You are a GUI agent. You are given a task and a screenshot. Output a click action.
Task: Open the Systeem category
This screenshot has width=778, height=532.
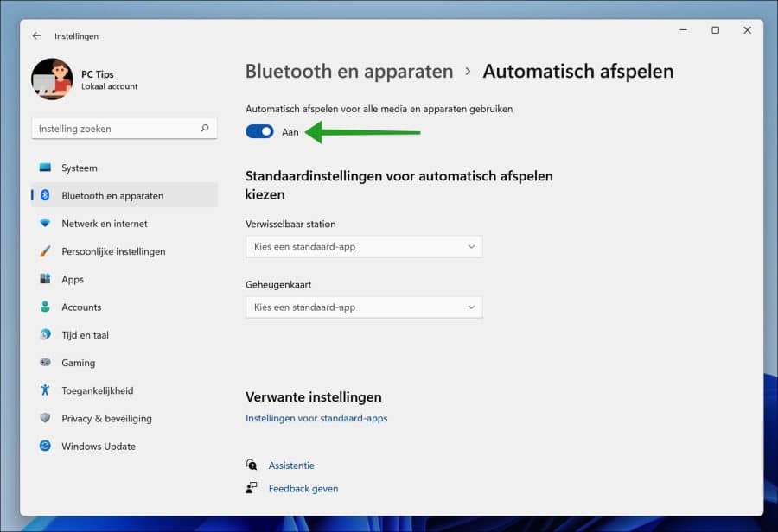click(x=124, y=168)
